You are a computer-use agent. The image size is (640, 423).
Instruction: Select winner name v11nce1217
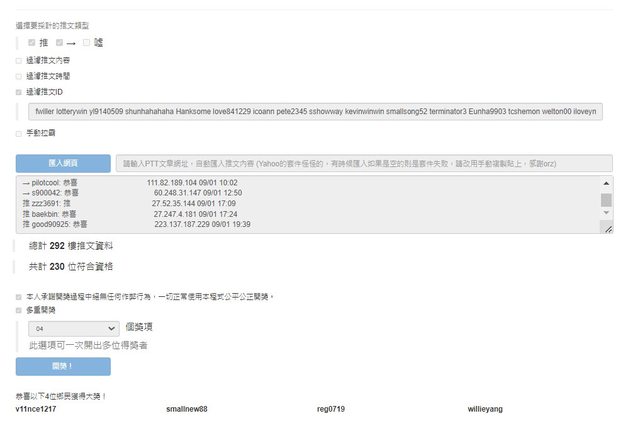(36, 409)
